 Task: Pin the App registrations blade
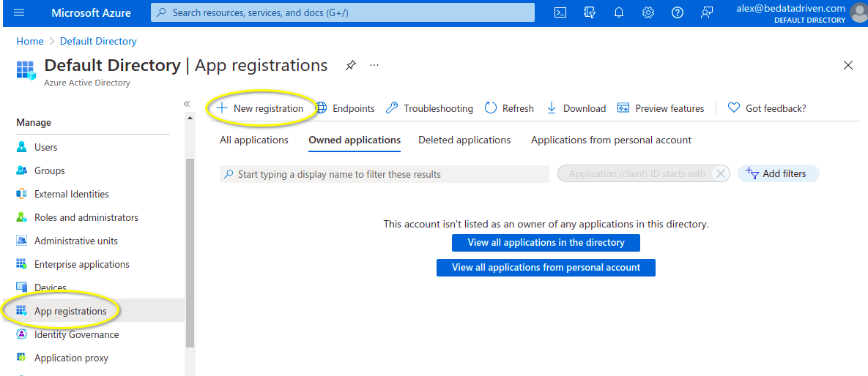click(x=350, y=65)
